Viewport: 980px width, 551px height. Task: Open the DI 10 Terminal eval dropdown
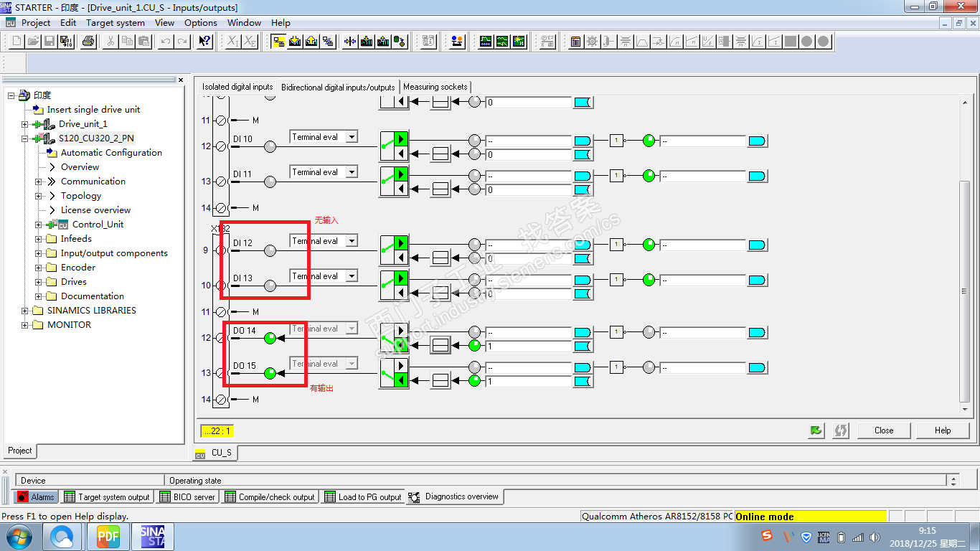(x=352, y=137)
